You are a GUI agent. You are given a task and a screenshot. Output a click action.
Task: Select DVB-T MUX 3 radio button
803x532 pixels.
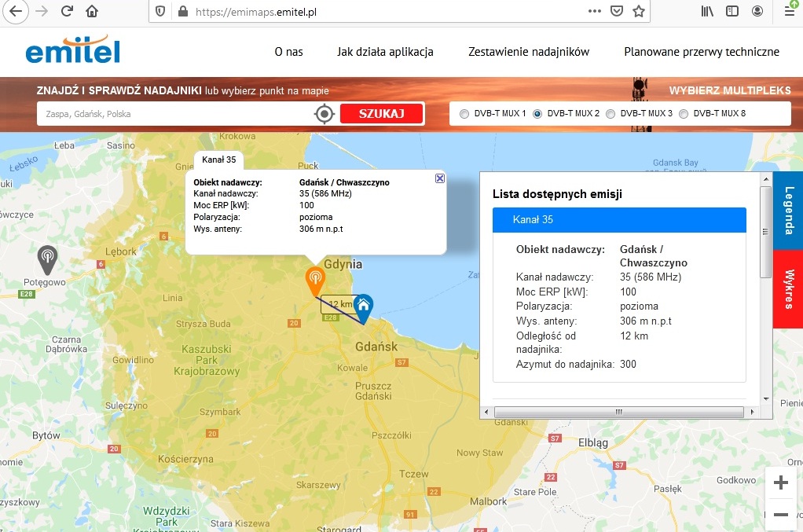point(610,114)
